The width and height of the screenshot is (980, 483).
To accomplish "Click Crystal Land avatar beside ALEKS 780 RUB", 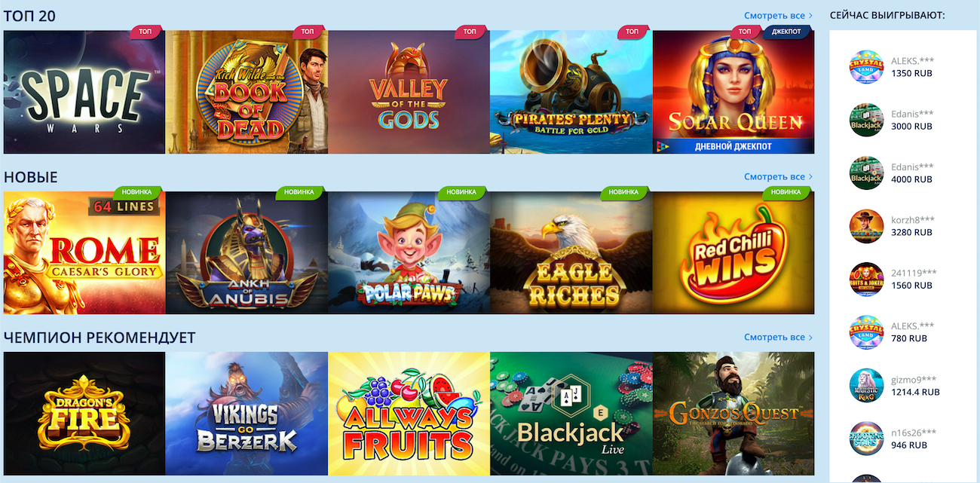I will 866,332.
